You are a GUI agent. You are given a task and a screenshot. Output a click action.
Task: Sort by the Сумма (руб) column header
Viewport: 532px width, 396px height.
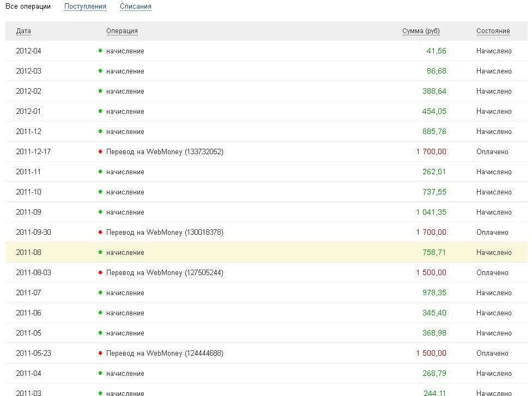coord(421,31)
